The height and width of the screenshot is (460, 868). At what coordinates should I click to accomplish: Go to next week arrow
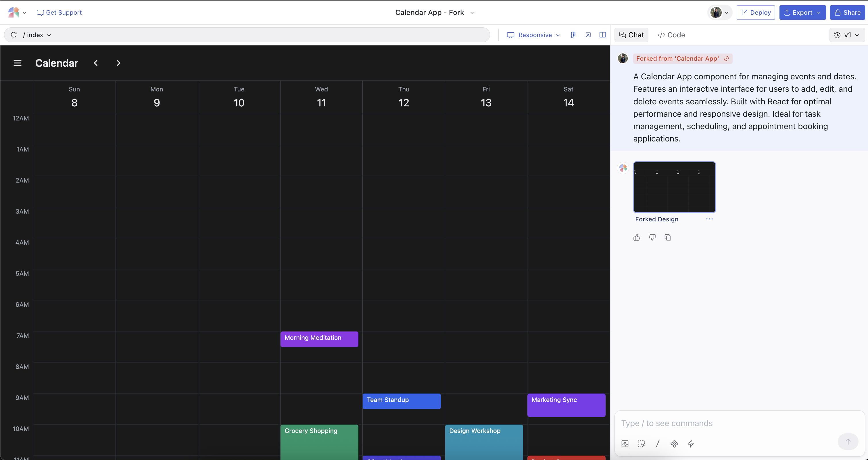pyautogui.click(x=118, y=63)
